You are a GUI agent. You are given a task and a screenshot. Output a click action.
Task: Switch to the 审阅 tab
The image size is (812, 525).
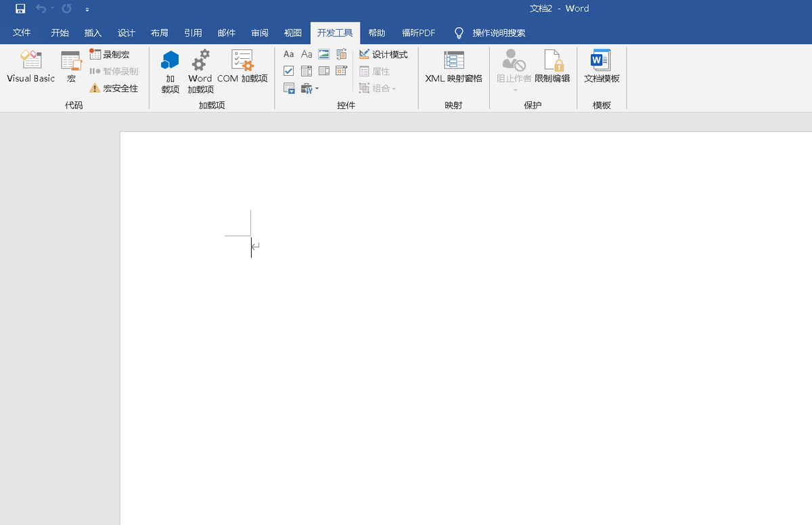(260, 32)
